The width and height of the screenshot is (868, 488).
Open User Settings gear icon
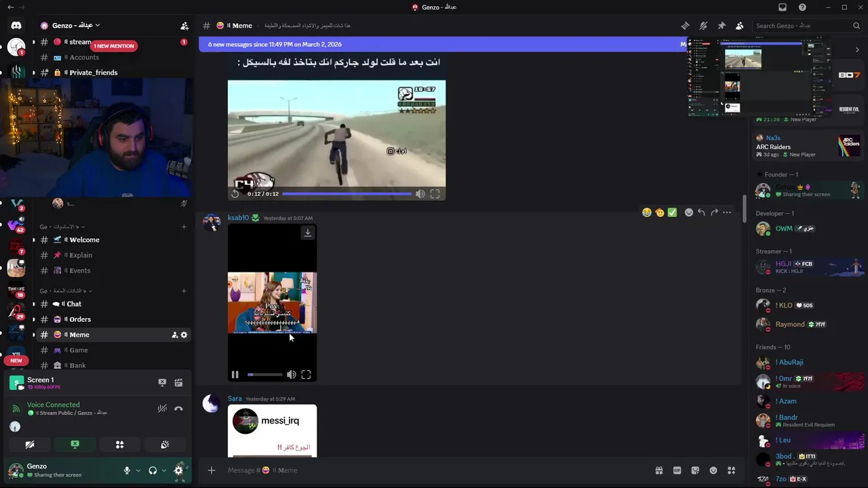tap(179, 470)
